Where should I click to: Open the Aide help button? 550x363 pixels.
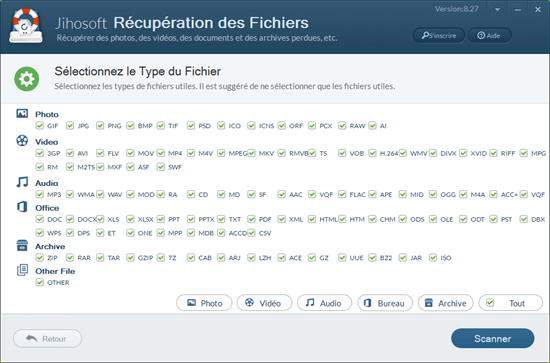point(489,35)
